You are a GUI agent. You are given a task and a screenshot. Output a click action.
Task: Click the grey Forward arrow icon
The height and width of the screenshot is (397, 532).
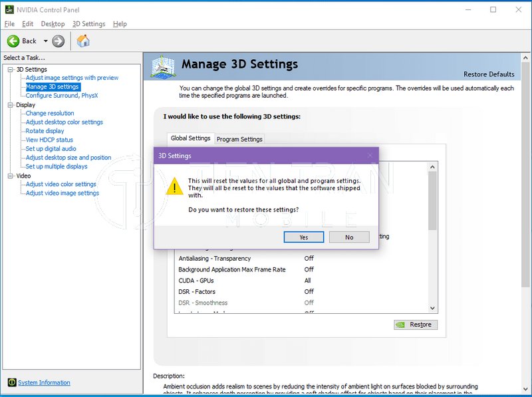click(x=58, y=41)
